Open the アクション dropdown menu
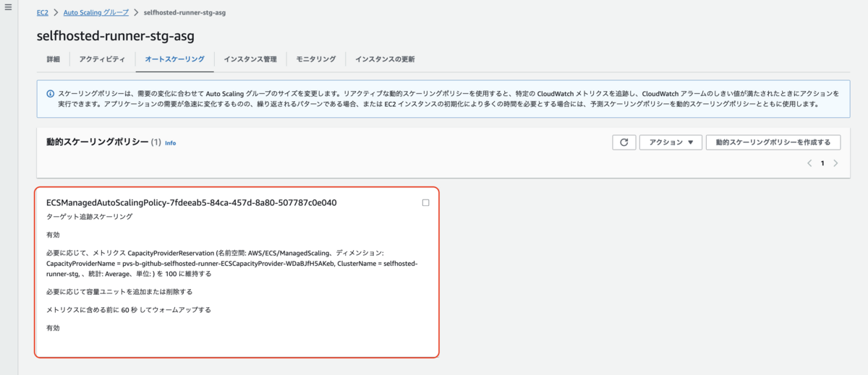The height and width of the screenshot is (375, 868). (671, 142)
